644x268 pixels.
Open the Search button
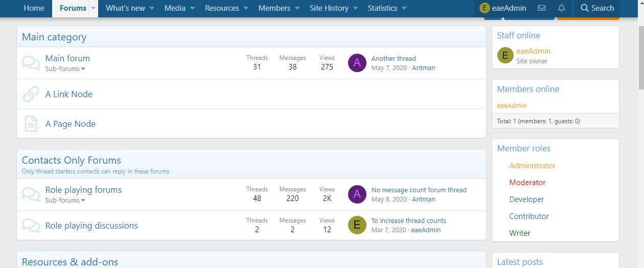[597, 8]
